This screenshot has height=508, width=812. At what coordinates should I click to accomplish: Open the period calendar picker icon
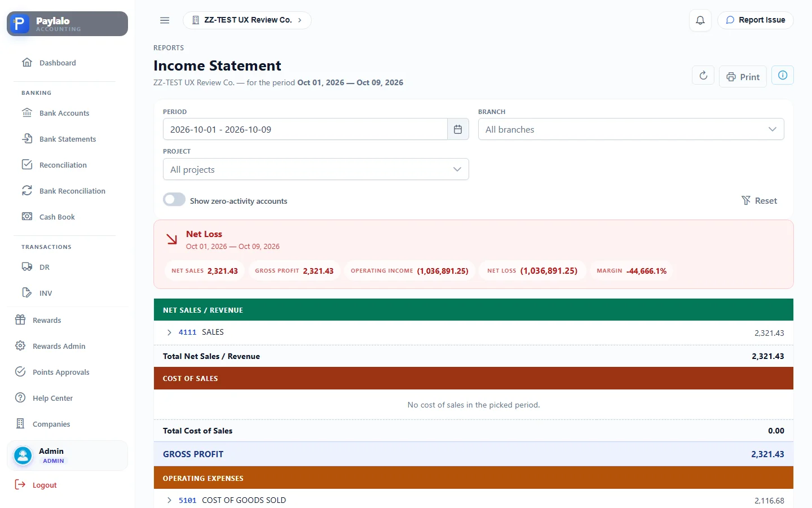(x=458, y=129)
